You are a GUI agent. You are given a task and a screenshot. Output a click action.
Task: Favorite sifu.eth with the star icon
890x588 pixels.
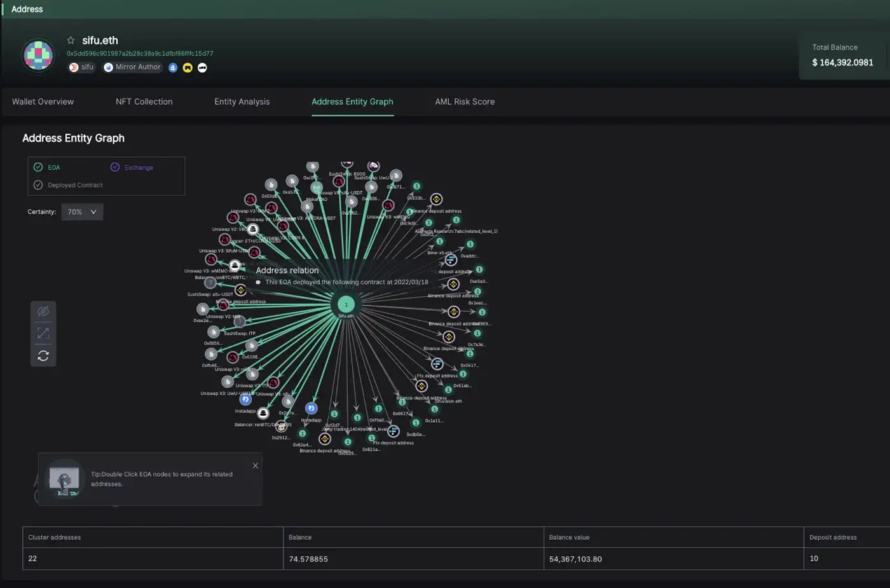71,40
